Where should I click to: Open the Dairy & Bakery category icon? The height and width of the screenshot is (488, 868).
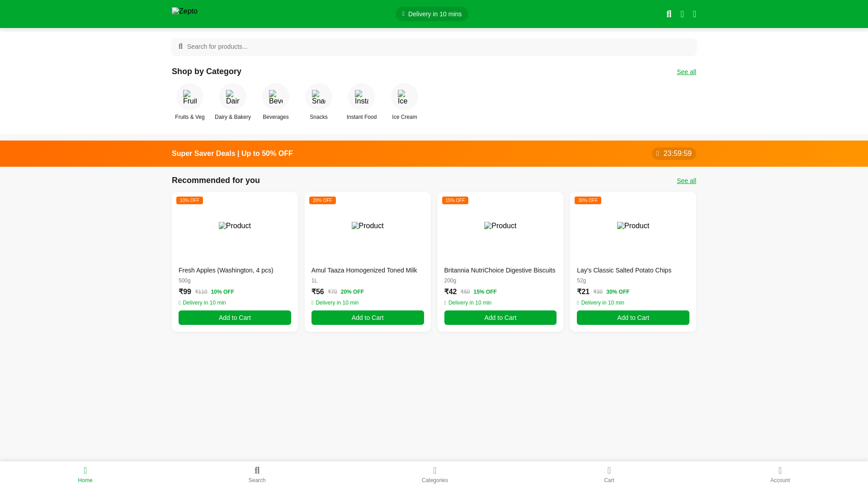pos(233,97)
